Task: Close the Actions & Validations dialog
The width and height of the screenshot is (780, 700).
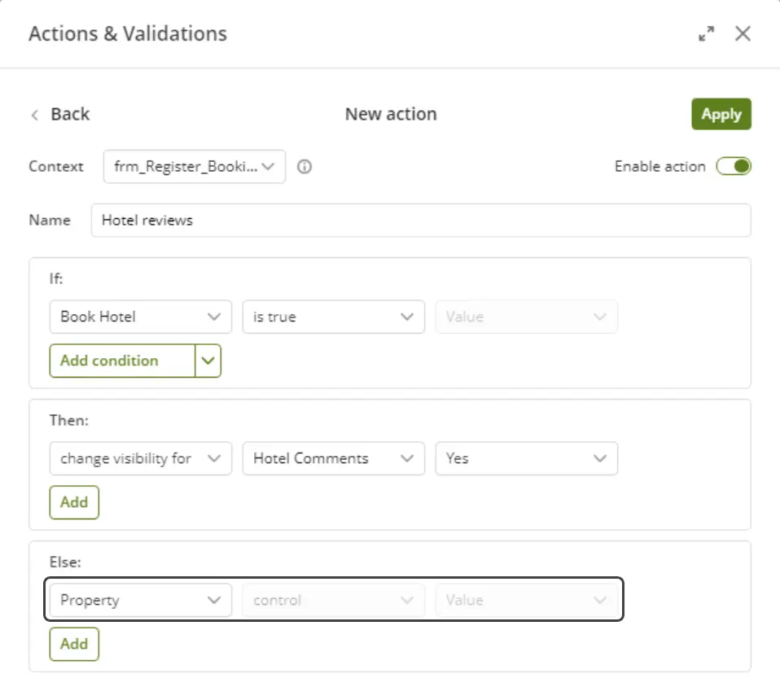Action: 743,34
